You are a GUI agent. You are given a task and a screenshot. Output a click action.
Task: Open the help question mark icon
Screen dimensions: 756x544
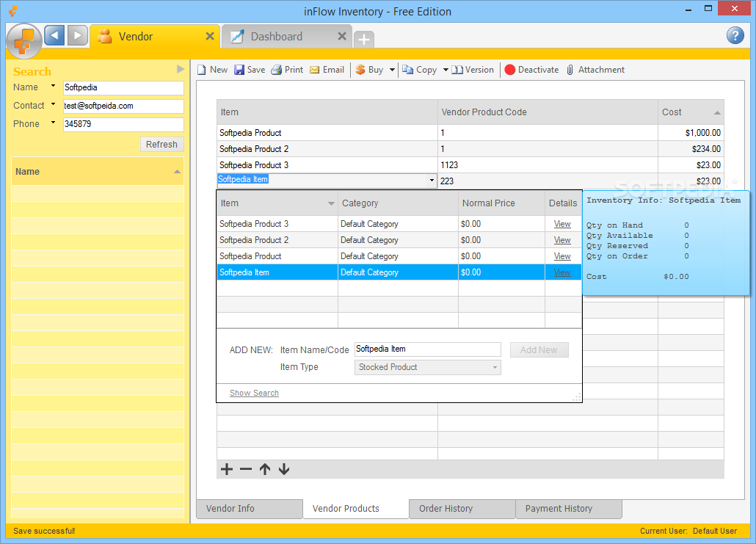click(735, 35)
